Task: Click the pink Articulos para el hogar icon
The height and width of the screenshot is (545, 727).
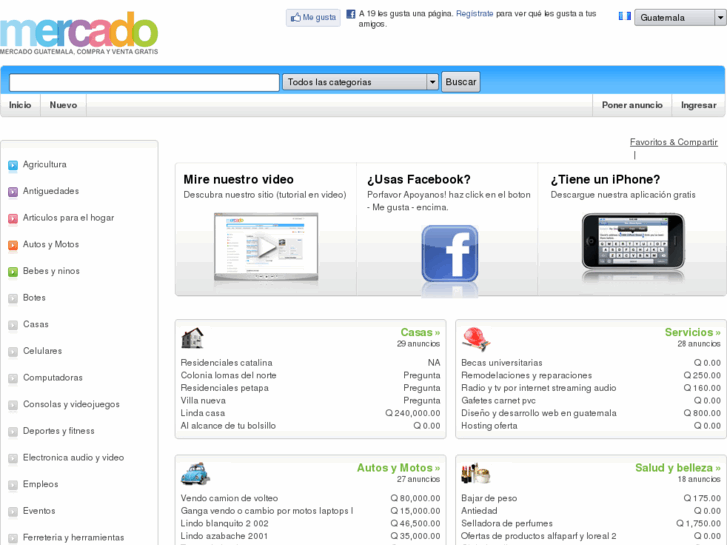Action: tap(13, 218)
